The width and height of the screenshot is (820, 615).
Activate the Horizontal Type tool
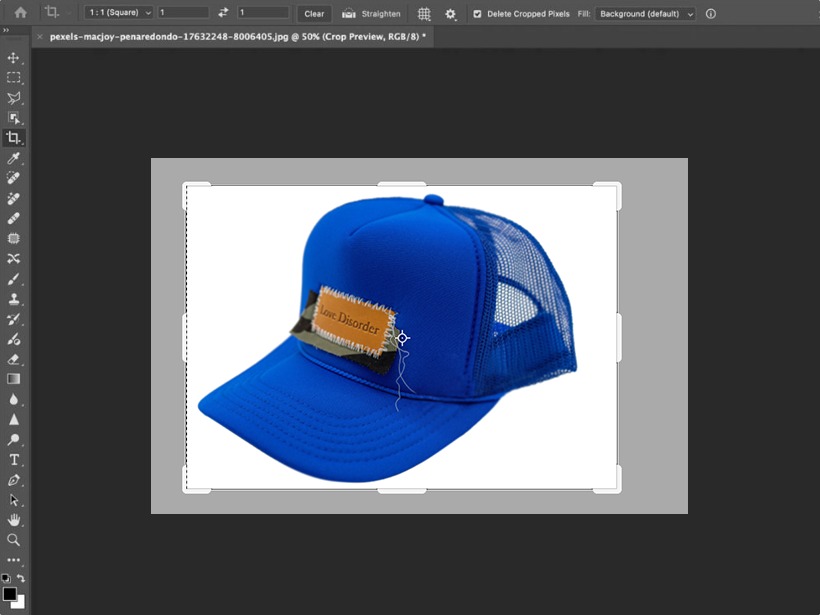pyautogui.click(x=14, y=459)
